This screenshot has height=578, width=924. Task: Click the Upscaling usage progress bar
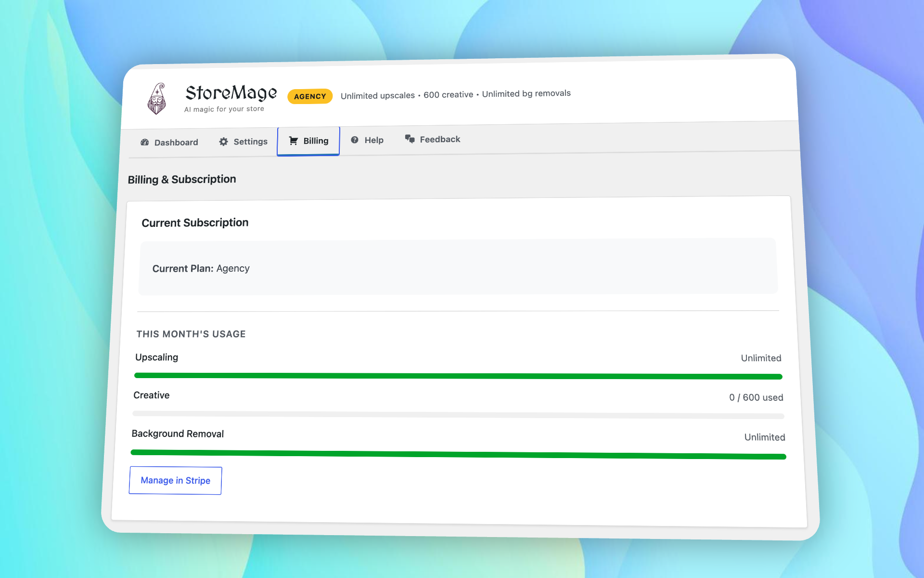[x=458, y=376]
